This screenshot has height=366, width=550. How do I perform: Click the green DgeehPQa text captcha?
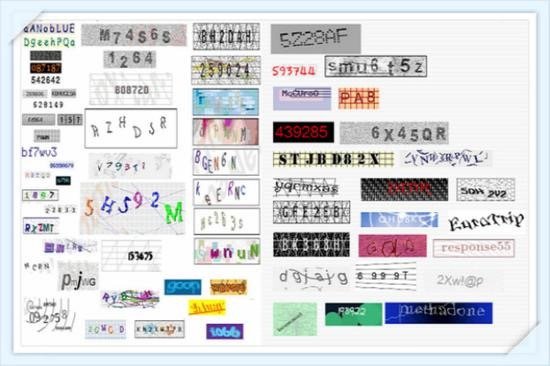tap(49, 42)
